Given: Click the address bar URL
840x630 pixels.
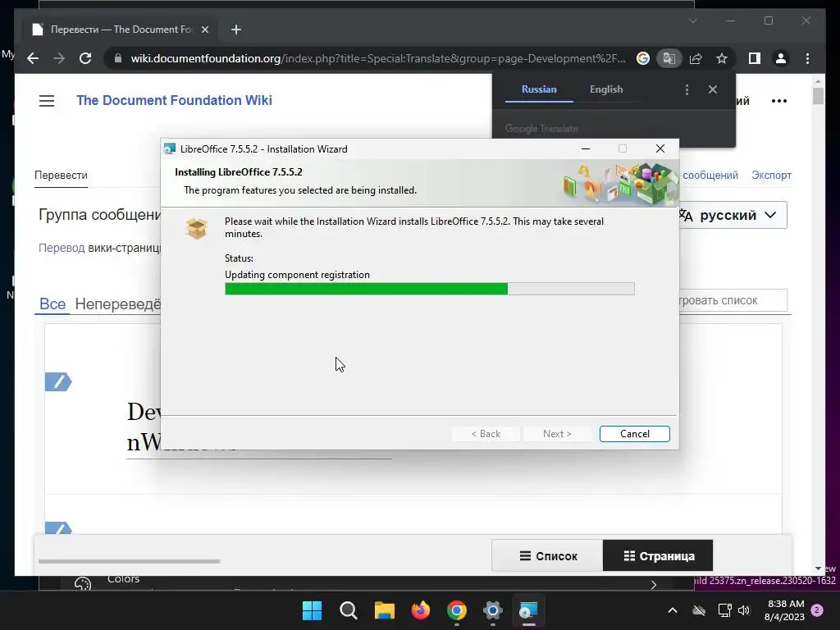Looking at the screenshot, I should click(377, 58).
